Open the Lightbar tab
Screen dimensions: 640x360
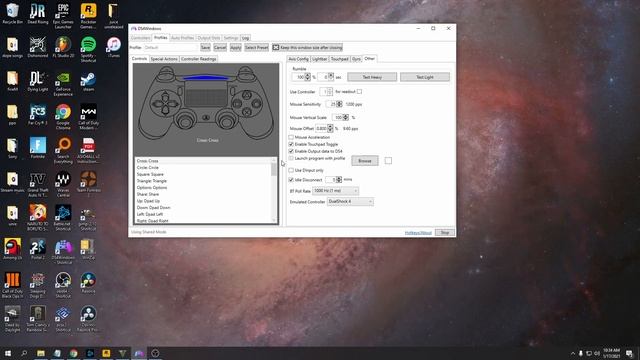coord(319,59)
